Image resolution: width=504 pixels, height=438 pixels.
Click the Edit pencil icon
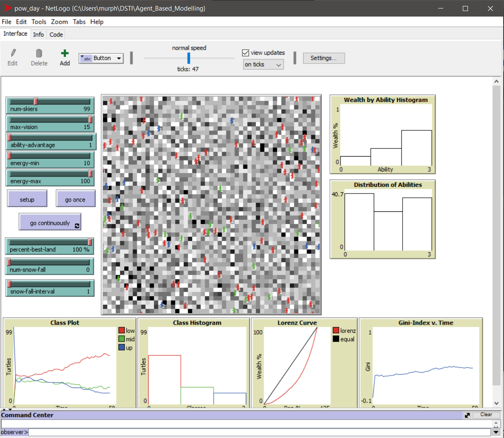pos(13,53)
